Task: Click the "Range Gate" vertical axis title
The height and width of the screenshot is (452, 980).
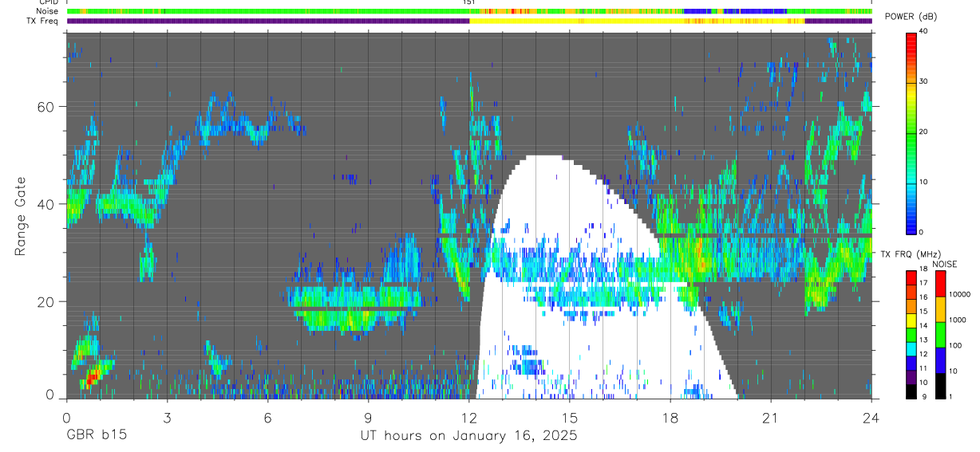Action: pos(21,216)
